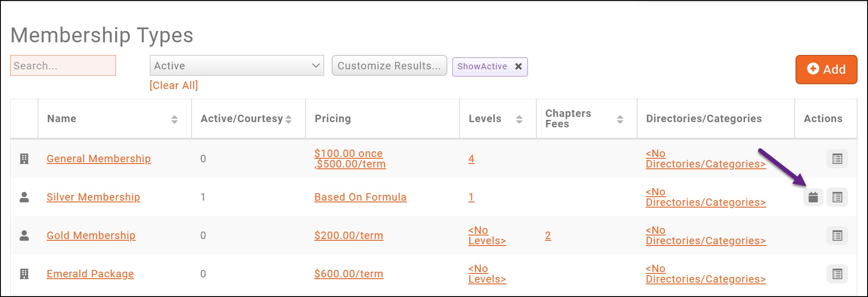Open Gold Membership link
Image resolution: width=868 pixels, height=297 pixels.
(91, 236)
